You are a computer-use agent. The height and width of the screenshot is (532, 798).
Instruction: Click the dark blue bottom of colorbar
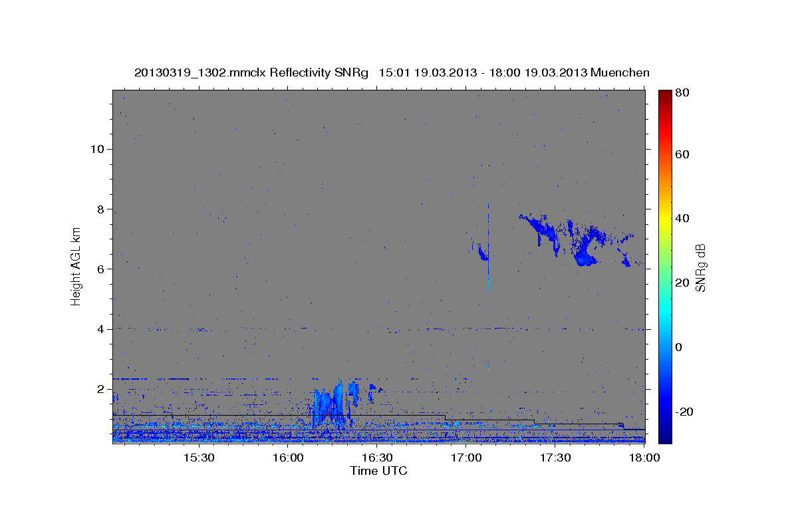point(665,438)
